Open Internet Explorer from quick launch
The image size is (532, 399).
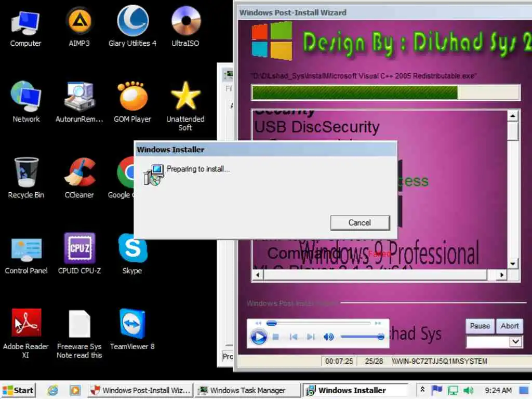tap(52, 391)
